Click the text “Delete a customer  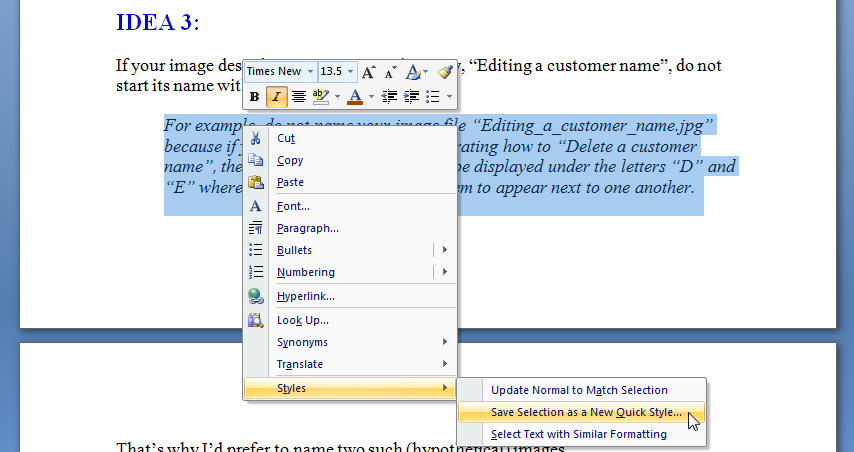(627, 147)
